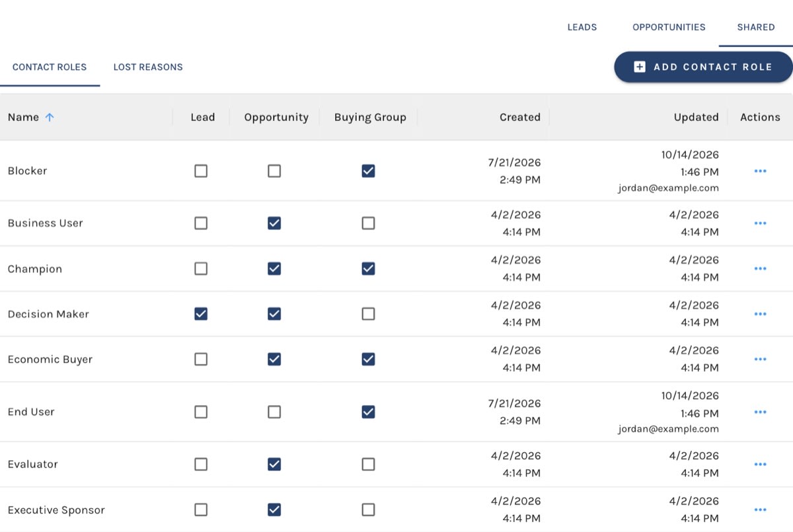
Task: Click the Evaluator role name
Action: pos(33,464)
